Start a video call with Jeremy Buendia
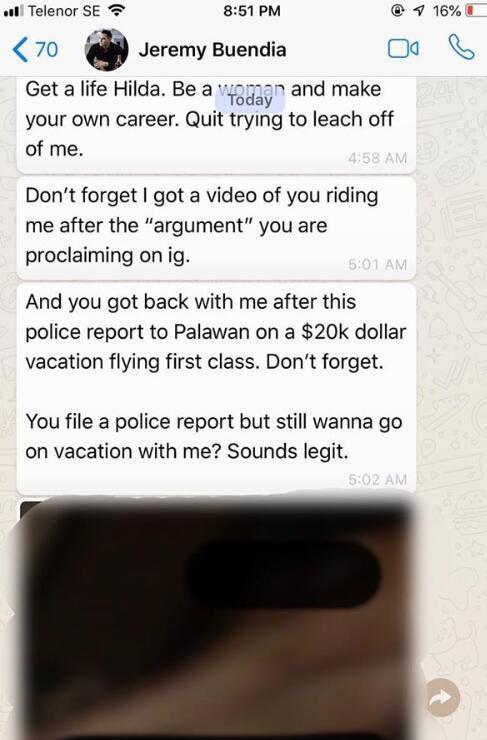487x740 pixels. tap(403, 49)
